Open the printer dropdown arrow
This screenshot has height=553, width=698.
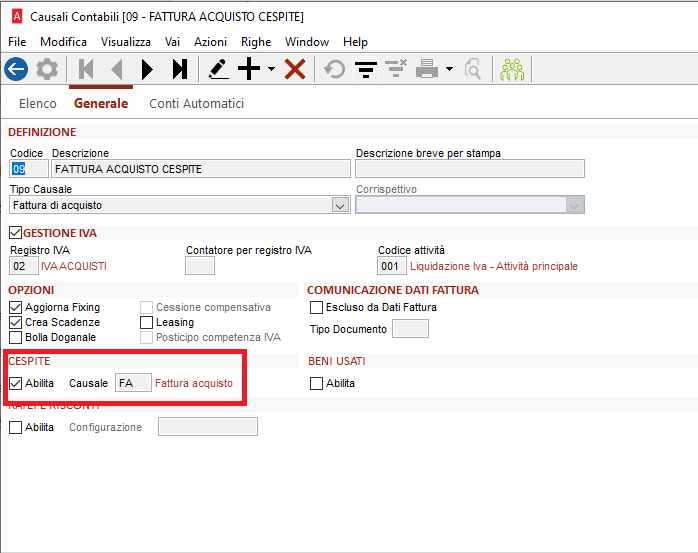(449, 69)
